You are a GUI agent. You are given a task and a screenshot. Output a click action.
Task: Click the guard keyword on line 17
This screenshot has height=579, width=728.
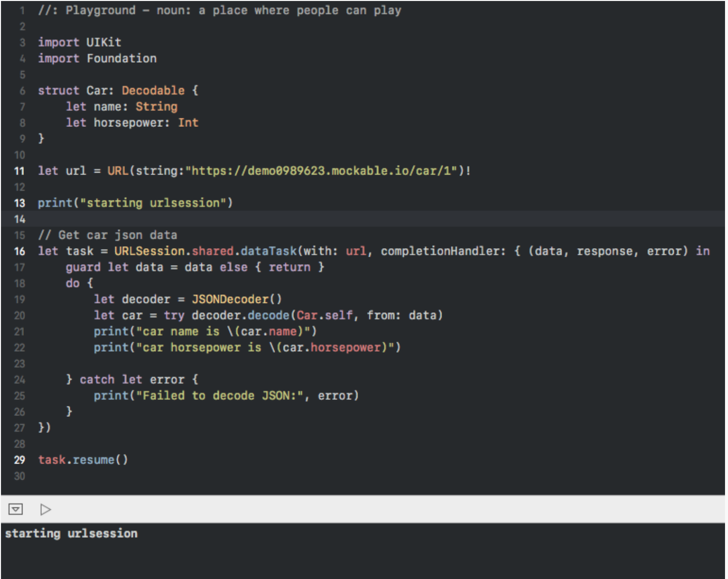coord(83,268)
